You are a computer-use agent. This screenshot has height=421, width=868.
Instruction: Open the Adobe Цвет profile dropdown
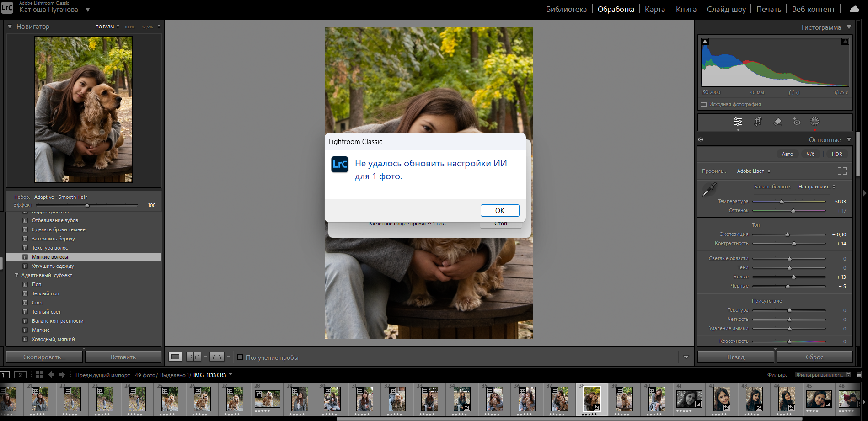pyautogui.click(x=752, y=171)
